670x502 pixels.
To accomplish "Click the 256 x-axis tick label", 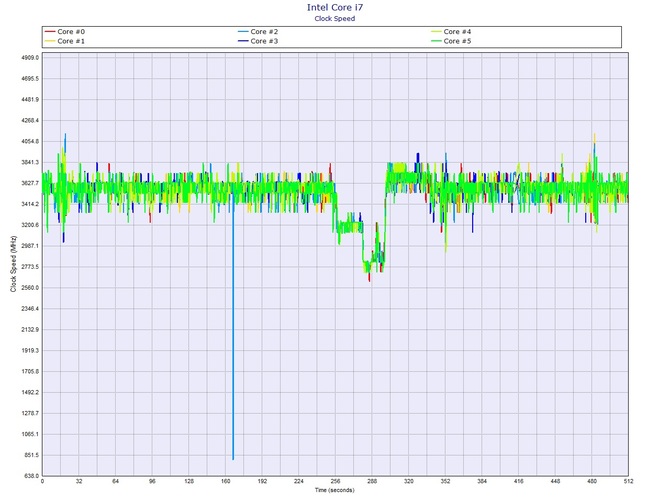I will [x=335, y=481].
